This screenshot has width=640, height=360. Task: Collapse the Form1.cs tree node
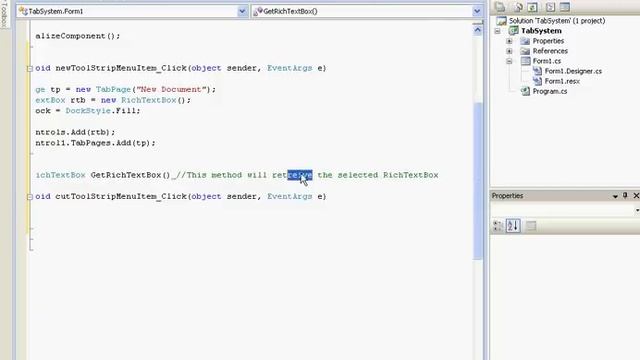pyautogui.click(x=509, y=61)
